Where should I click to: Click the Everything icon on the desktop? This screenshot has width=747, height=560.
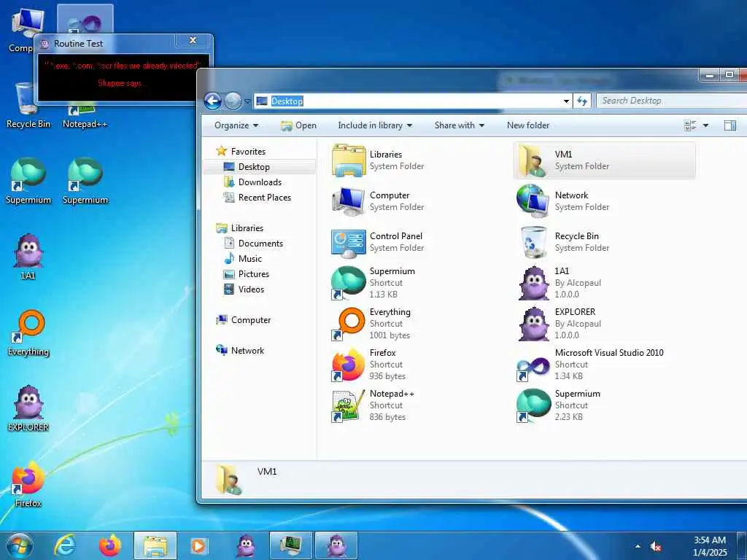pos(28,332)
